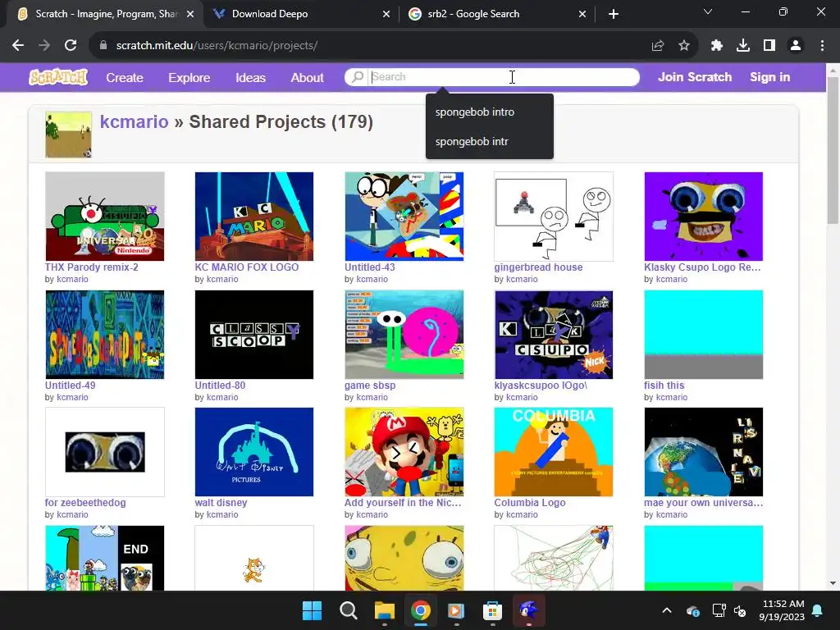Open for zeebeethedog project title
This screenshot has width=840, height=630.
coord(85,503)
